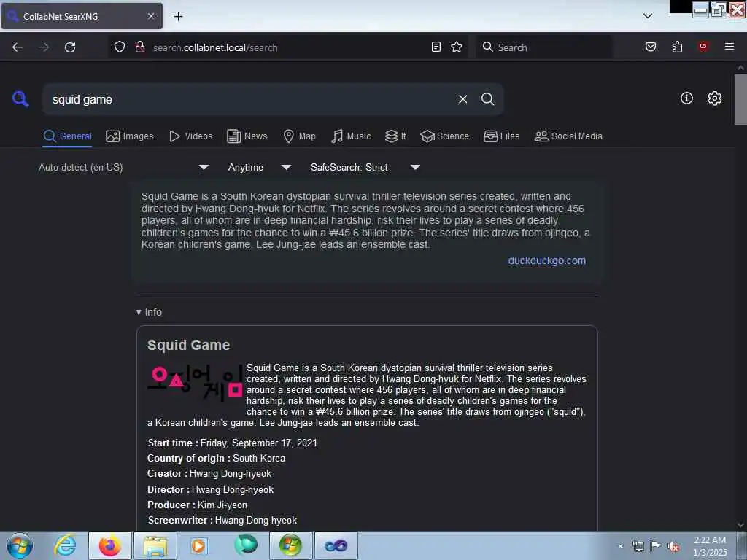Open the Firefox hamburger menu
747x560 pixels.
(x=729, y=47)
